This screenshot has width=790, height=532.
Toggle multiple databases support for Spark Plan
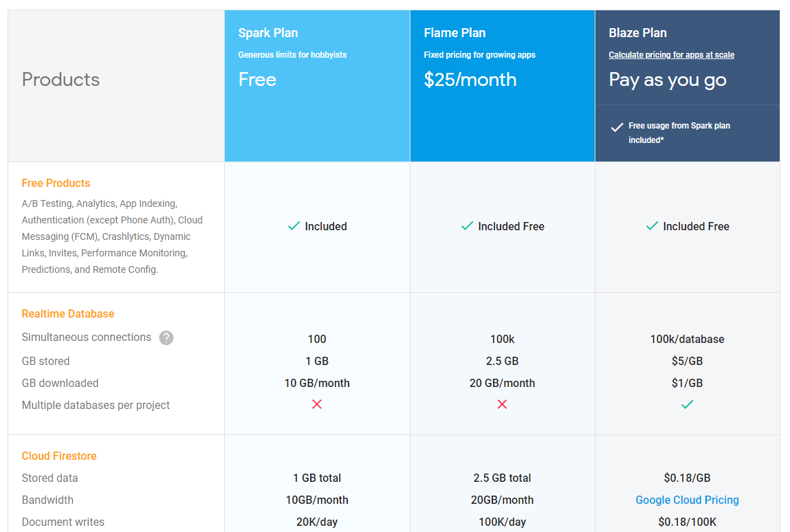317,404
